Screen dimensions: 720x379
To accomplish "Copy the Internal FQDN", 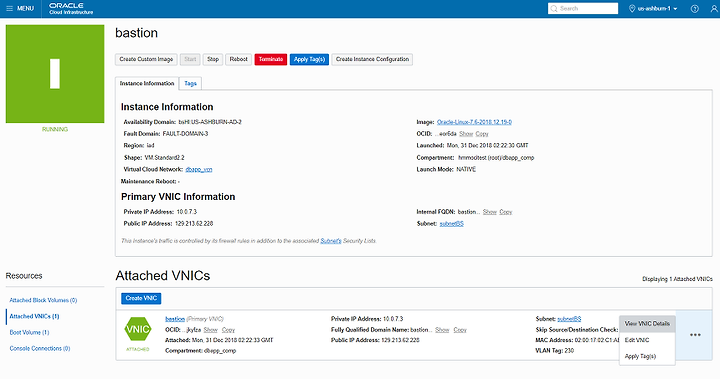I will tap(506, 212).
